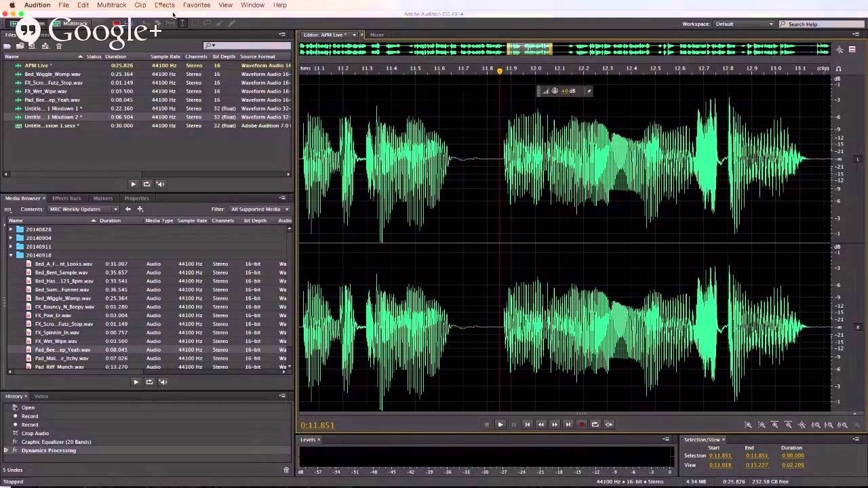868x488 pixels.
Task: Move playhead to previous marker
Action: pos(528,424)
